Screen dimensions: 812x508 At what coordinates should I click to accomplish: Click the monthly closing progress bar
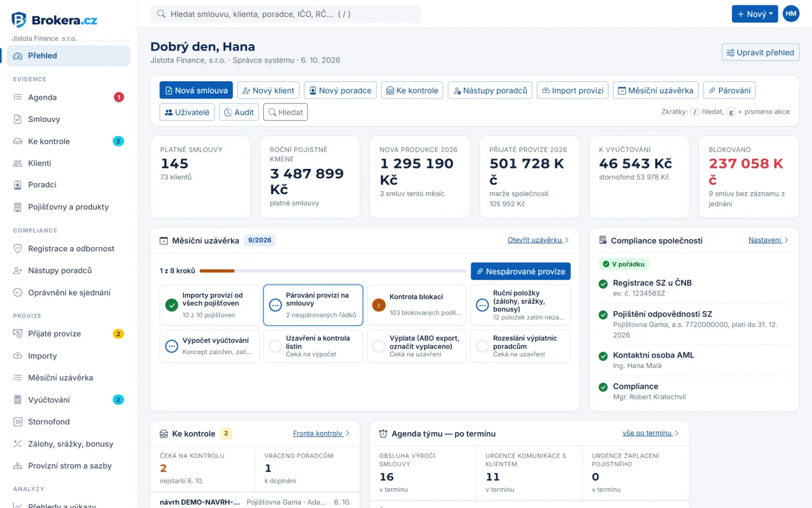[x=333, y=271]
